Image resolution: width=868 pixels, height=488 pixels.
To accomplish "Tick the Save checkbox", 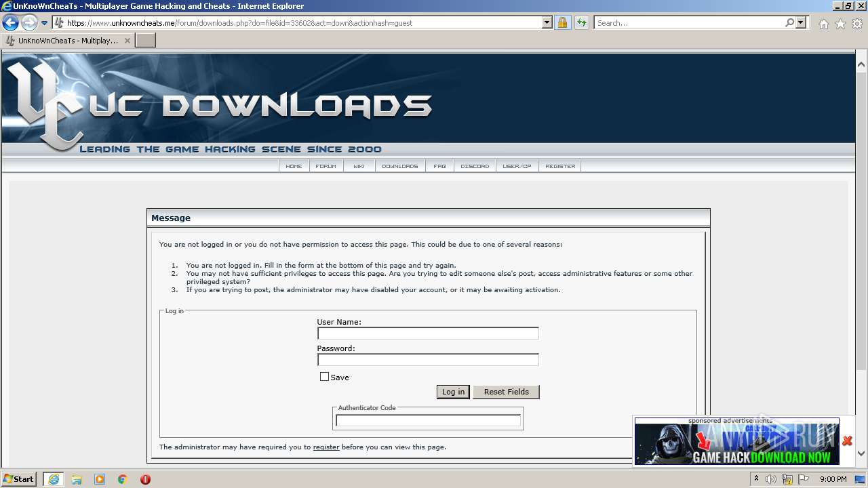I will click(x=324, y=377).
